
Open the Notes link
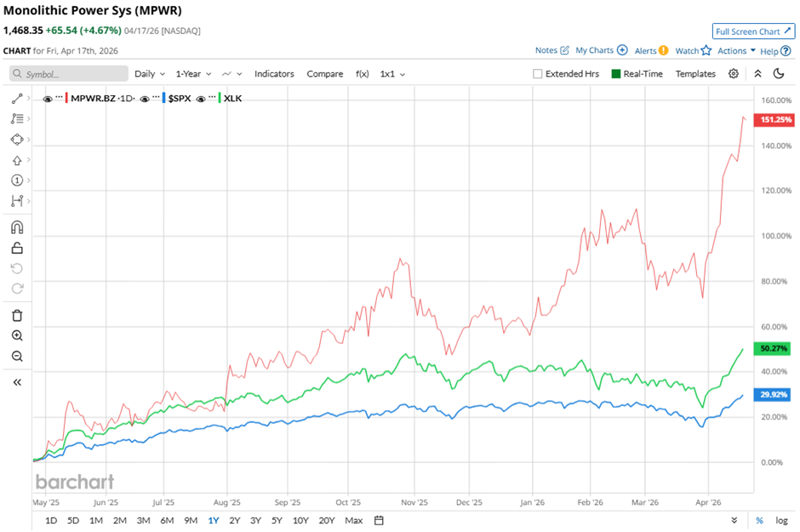point(546,50)
